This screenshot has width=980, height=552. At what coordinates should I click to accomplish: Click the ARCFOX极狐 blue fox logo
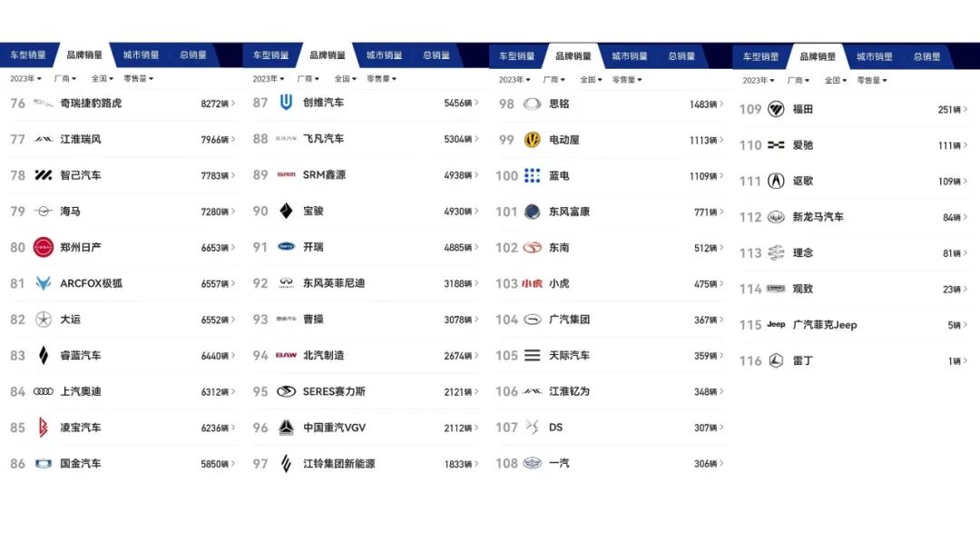point(44,283)
